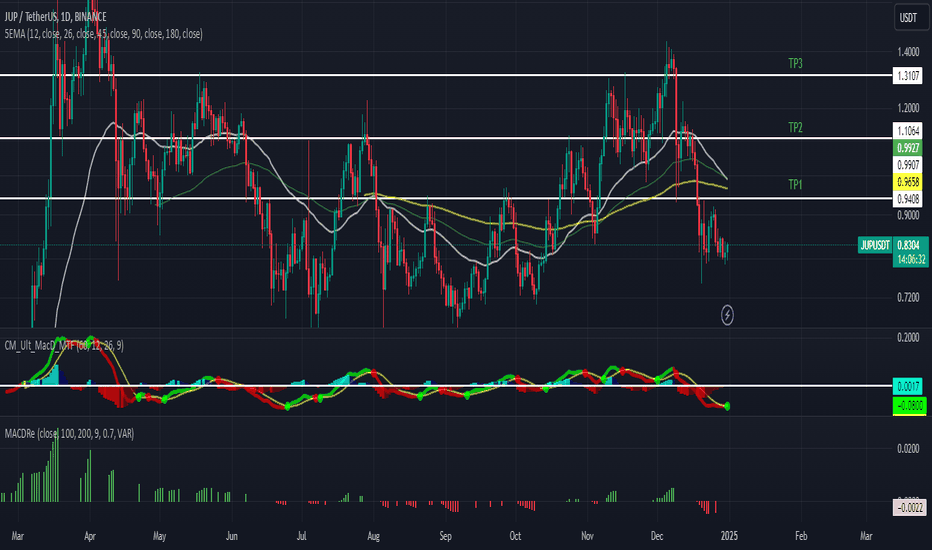Click the JUPUSDT current price tag
Screen dimensions: 932x550
875,245
